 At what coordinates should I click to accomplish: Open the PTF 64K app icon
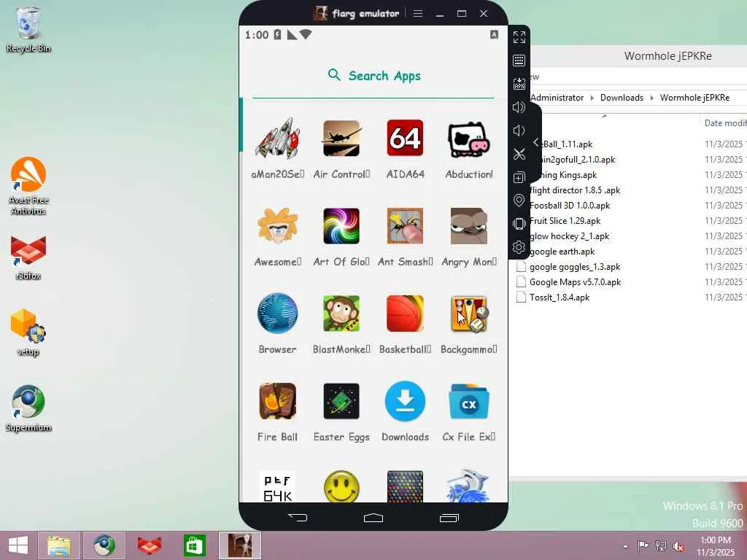pyautogui.click(x=278, y=486)
